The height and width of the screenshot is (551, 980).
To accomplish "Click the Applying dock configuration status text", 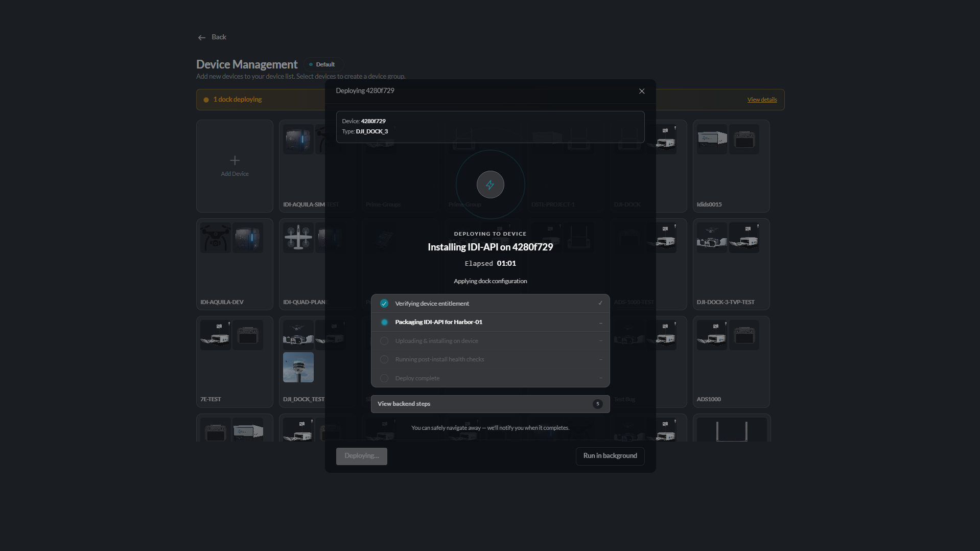I will pos(490,281).
